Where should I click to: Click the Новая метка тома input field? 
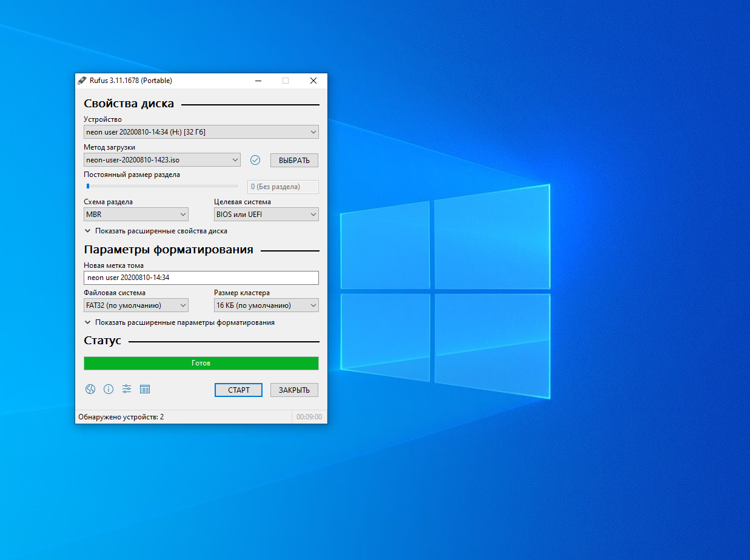tap(201, 278)
